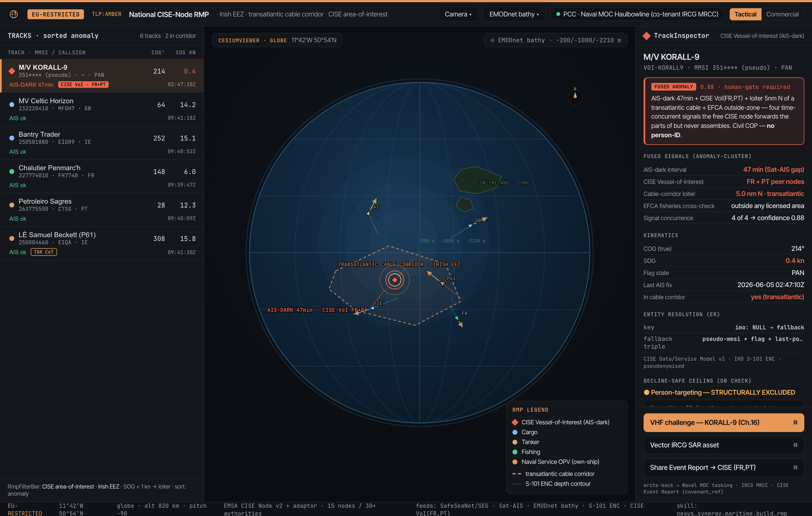Click 'yes (transatlantic)' cable corridor value

777,297
